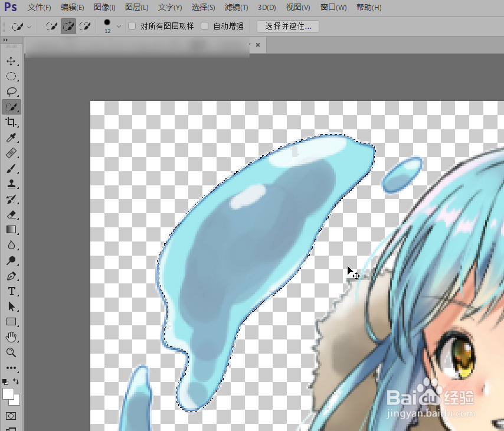Select the Crop tool

11,122
